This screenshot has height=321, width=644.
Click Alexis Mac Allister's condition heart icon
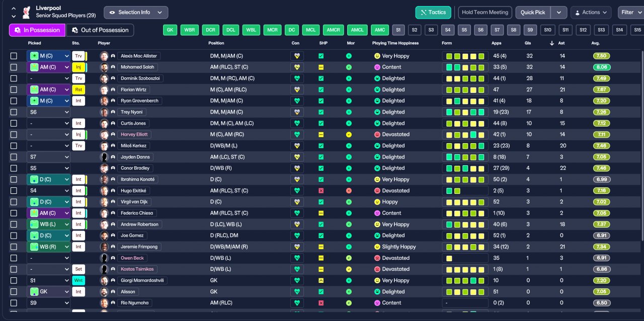click(297, 56)
